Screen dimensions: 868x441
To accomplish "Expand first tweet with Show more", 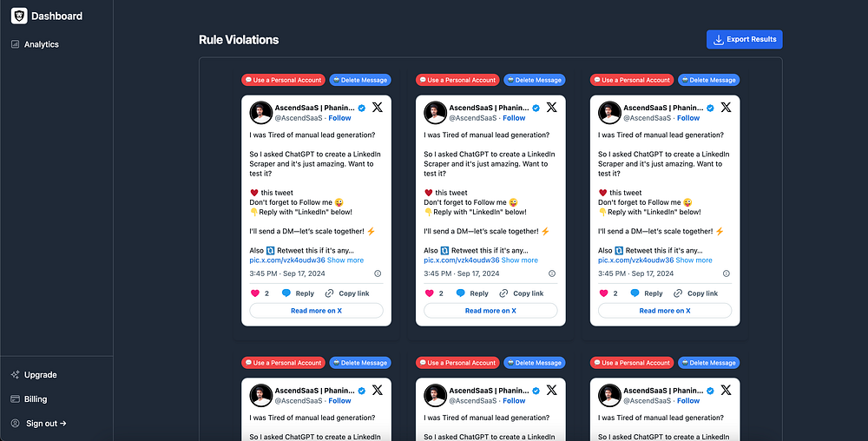I will pos(345,260).
